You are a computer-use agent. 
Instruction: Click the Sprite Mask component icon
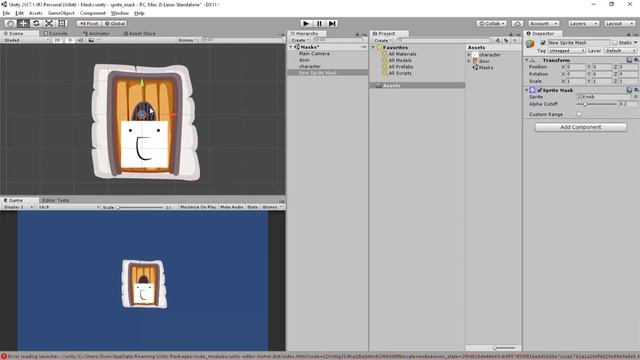point(533,90)
